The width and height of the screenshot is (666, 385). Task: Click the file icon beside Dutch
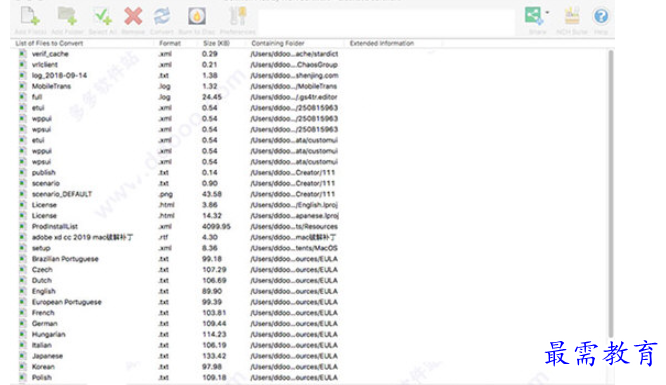click(x=22, y=280)
